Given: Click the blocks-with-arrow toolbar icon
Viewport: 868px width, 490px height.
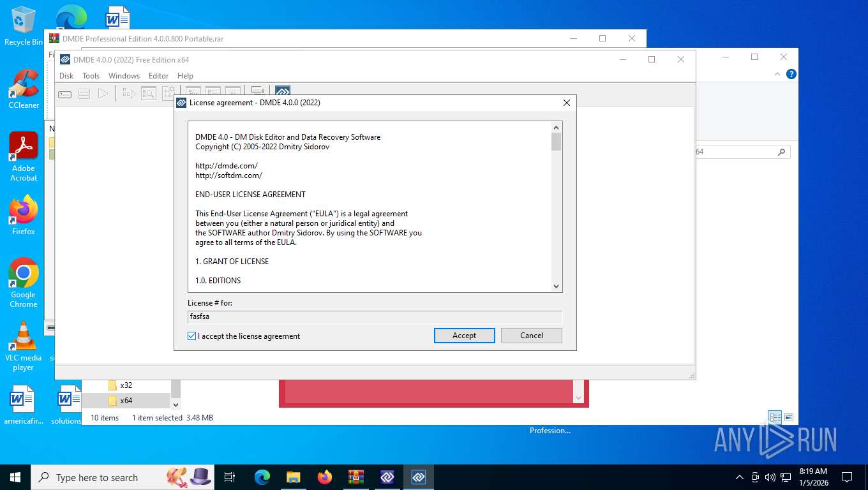Looking at the screenshot, I should (130, 94).
